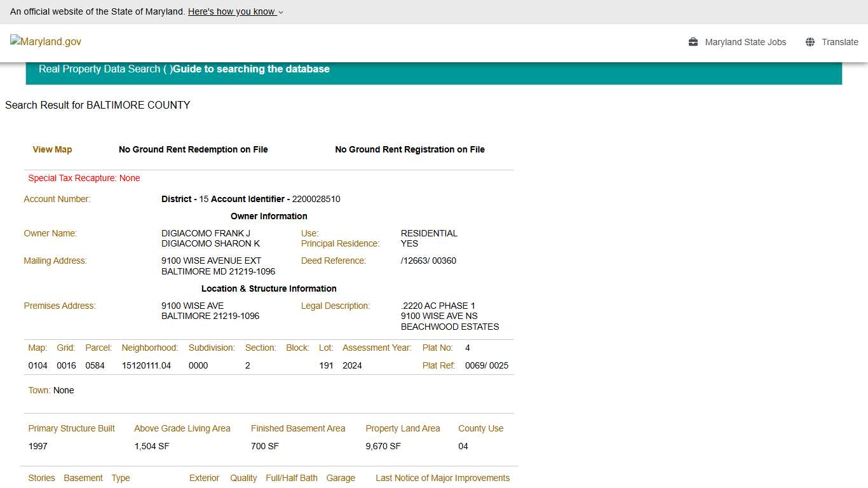Select the Mailing Address label
868x488 pixels.
pos(55,261)
